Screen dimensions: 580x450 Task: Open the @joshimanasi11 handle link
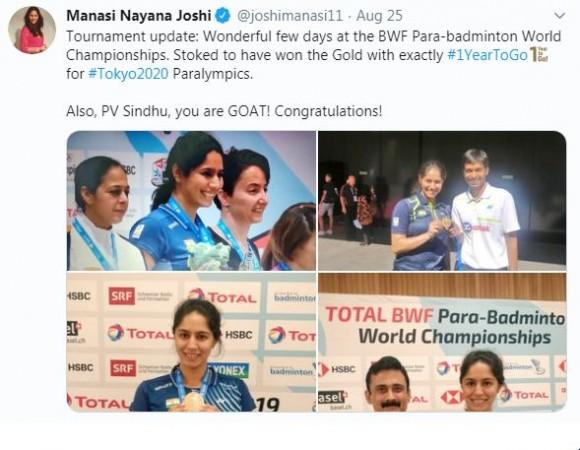[x=290, y=16]
